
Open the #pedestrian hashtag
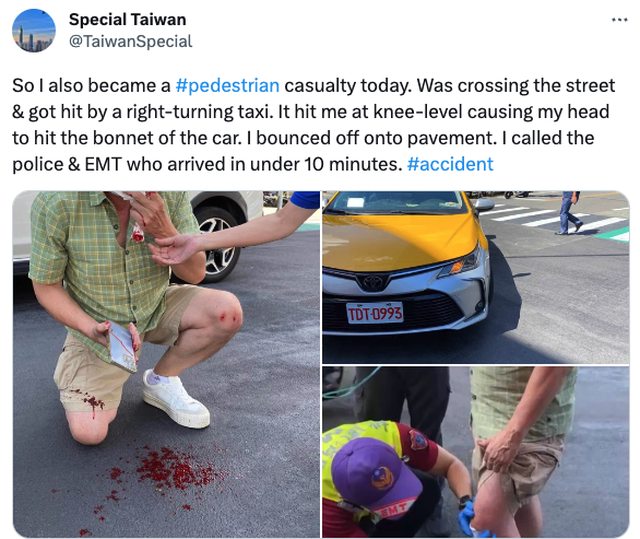(227, 86)
